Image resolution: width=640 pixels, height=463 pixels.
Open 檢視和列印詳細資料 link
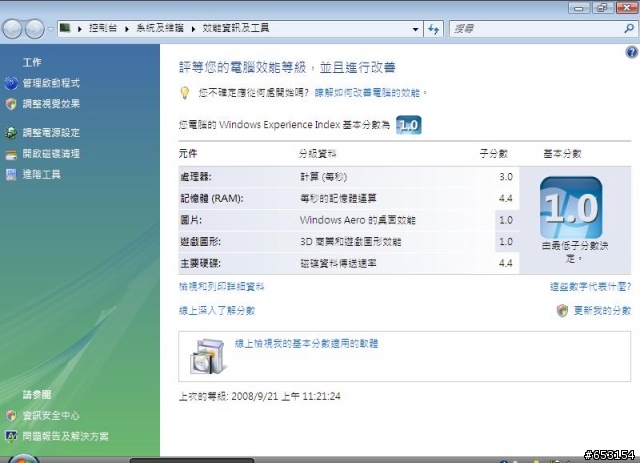tap(222, 287)
